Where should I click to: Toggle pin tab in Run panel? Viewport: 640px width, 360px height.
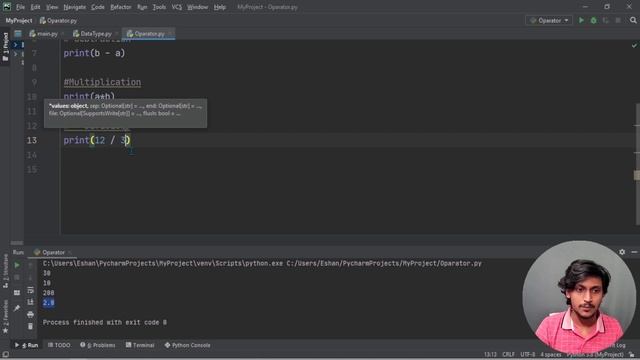[x=17, y=308]
